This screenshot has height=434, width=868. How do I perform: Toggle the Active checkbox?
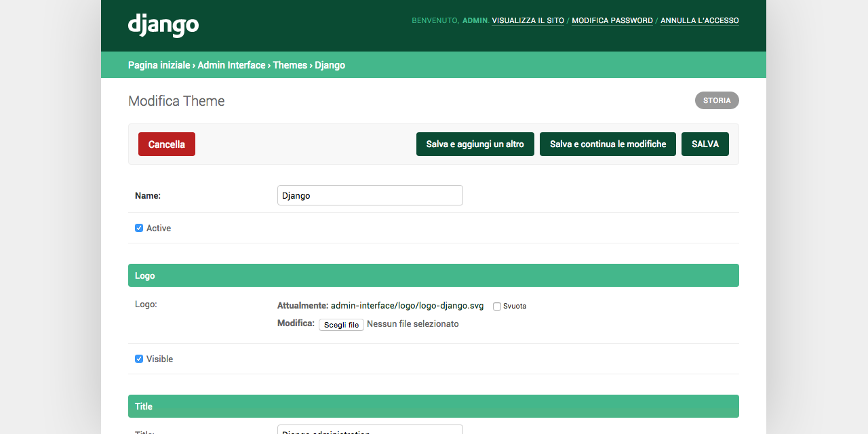(x=138, y=228)
